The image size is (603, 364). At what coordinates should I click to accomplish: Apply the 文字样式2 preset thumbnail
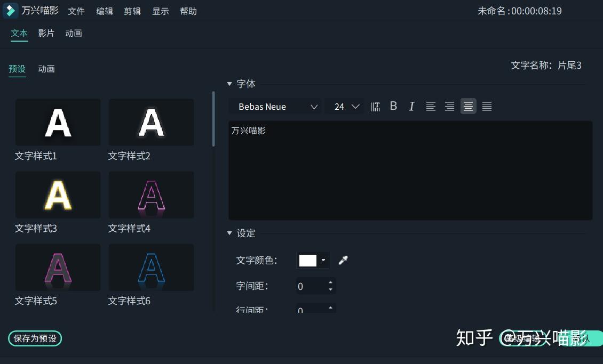(151, 122)
